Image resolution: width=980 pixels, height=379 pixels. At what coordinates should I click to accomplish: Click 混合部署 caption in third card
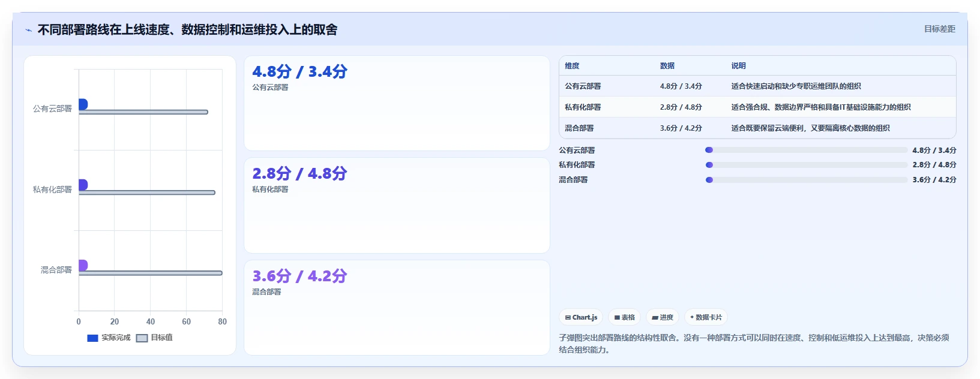pos(266,292)
